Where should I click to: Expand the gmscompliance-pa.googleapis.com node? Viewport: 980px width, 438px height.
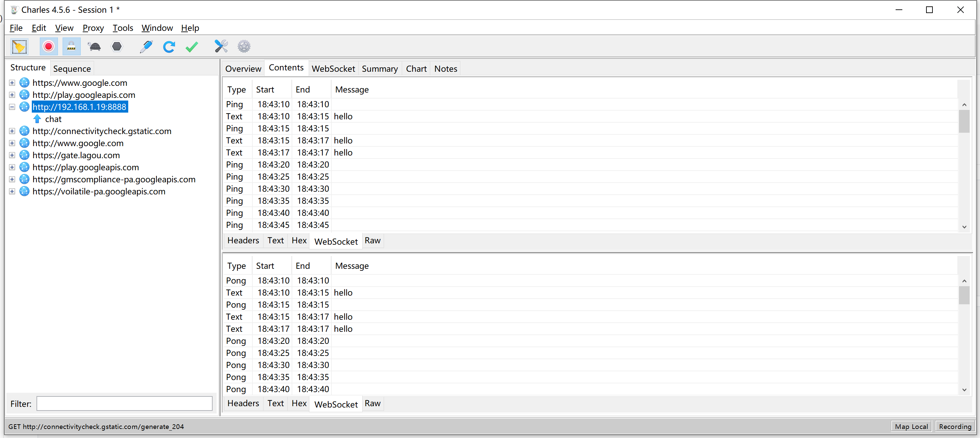(12, 179)
